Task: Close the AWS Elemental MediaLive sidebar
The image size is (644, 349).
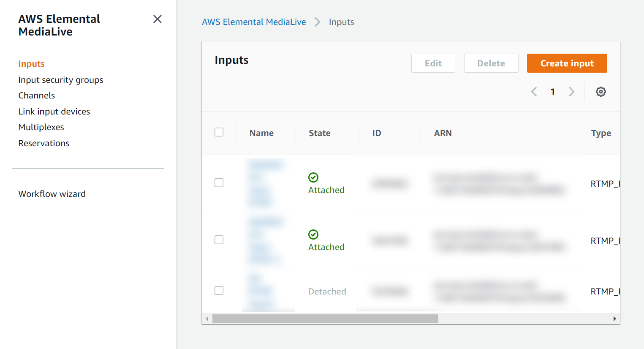Action: click(x=157, y=19)
